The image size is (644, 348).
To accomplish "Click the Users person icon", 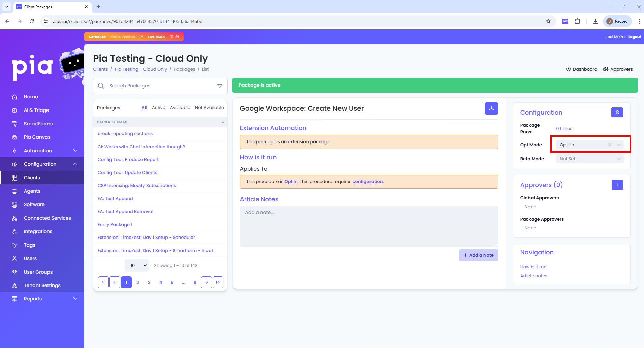I will pyautogui.click(x=14, y=259).
